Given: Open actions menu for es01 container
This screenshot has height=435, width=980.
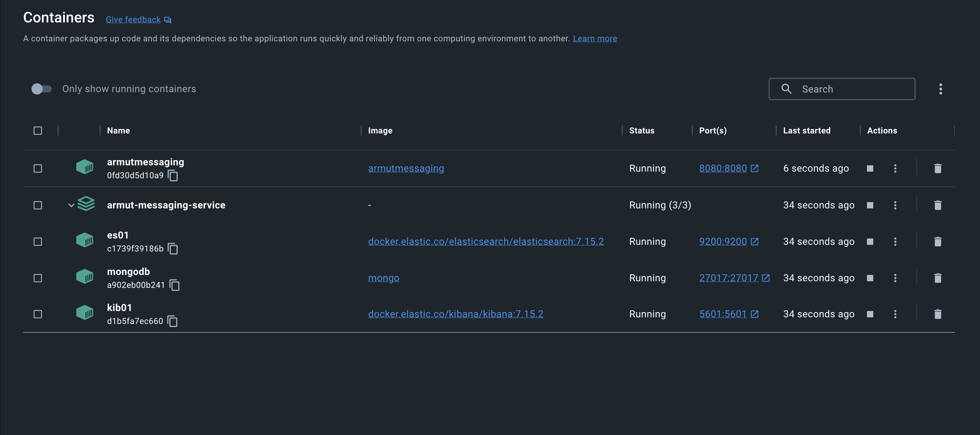Looking at the screenshot, I should [x=896, y=241].
